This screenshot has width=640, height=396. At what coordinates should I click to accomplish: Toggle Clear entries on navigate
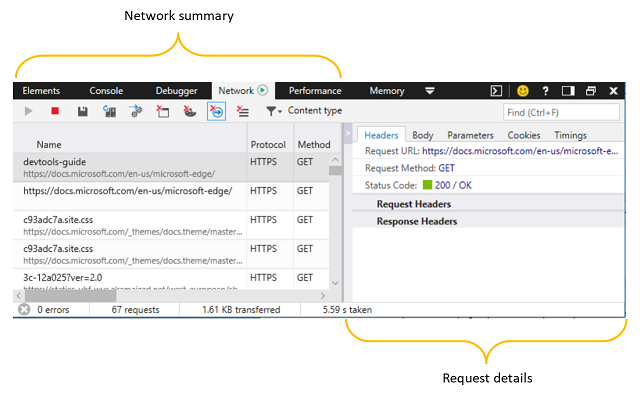[x=216, y=111]
